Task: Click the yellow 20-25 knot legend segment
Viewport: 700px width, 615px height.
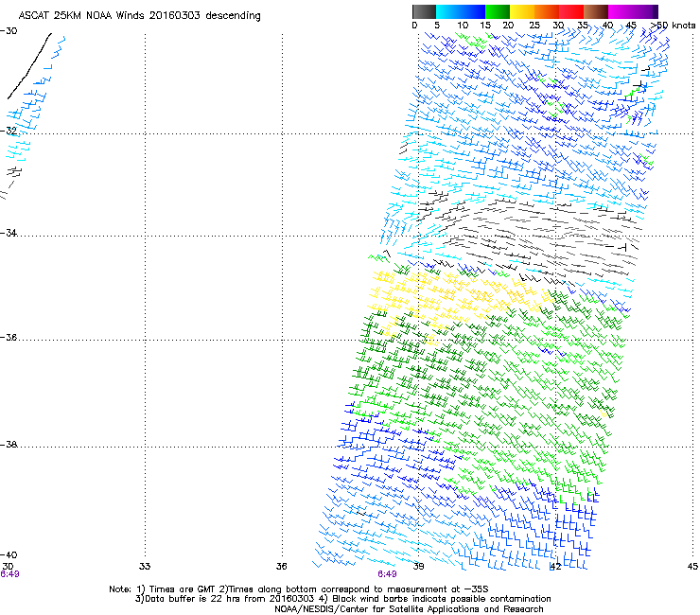Action: (522, 11)
